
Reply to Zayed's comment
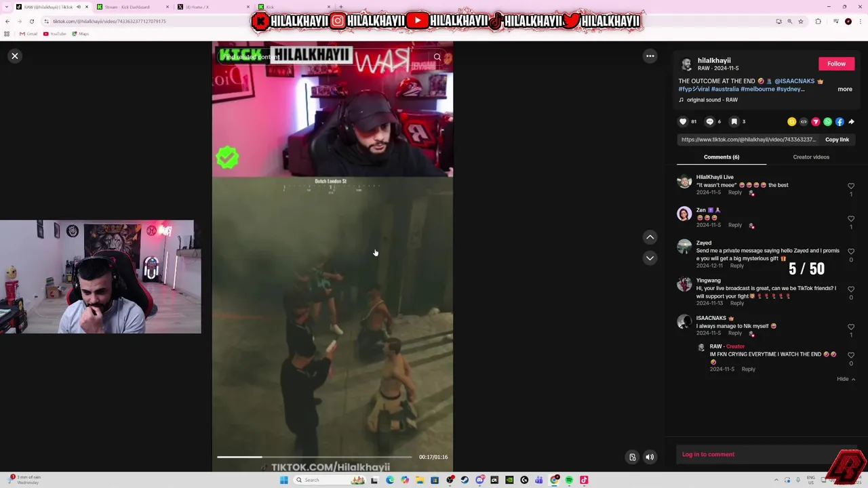[737, 266]
